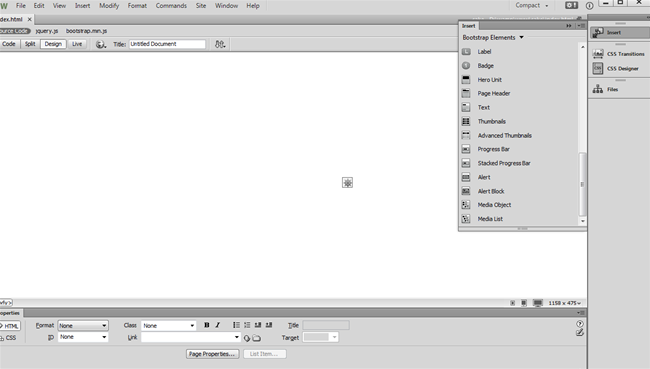
Task: Click the preview in browser globe icon
Action: pyautogui.click(x=100, y=44)
